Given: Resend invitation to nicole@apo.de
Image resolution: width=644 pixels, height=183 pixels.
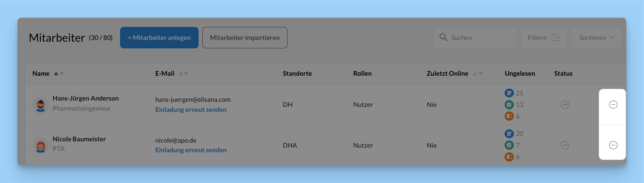Looking at the screenshot, I should point(191,150).
